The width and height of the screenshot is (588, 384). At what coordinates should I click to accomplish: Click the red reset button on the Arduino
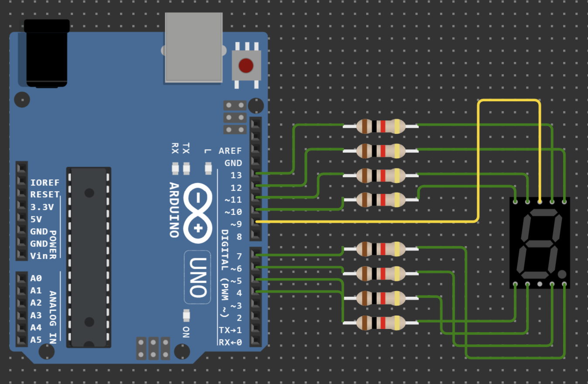[x=246, y=66]
